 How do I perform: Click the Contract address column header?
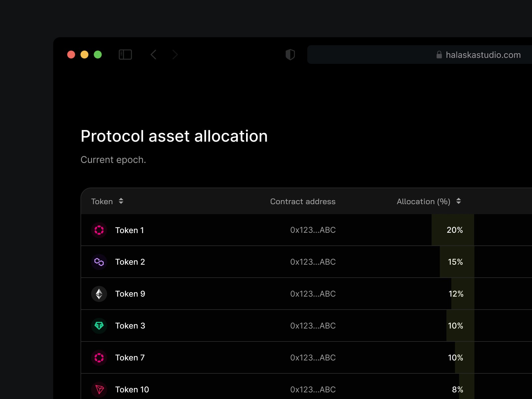303,201
